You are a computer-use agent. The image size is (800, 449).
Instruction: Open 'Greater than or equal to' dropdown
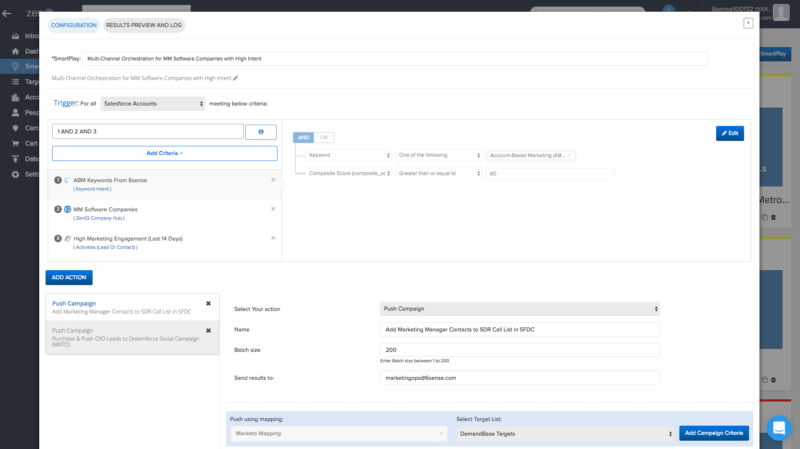439,173
